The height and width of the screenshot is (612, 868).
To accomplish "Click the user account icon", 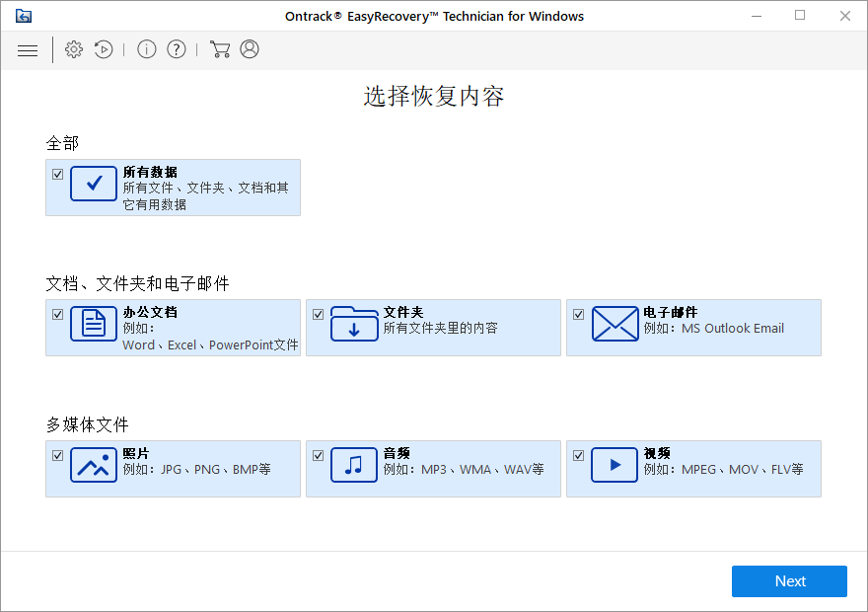I will click(x=249, y=48).
